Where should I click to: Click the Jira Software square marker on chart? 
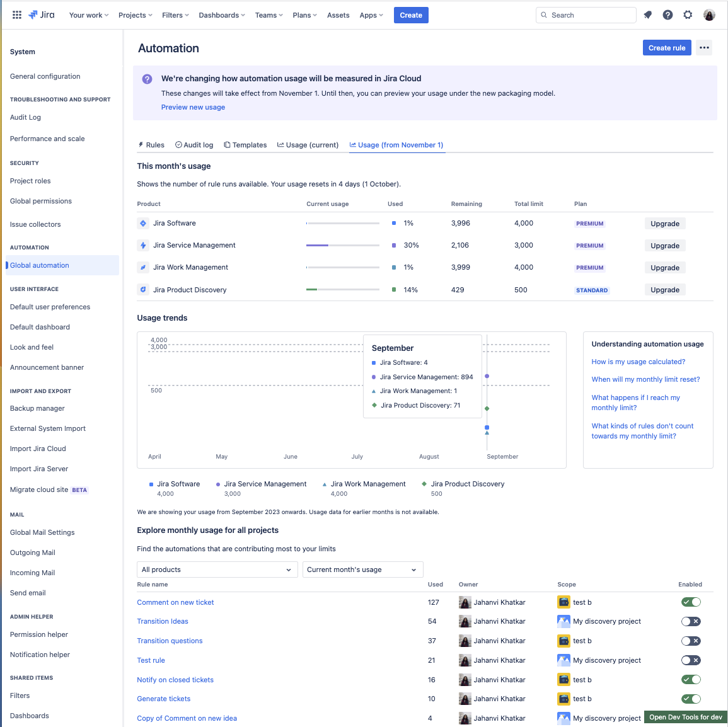coord(487,427)
